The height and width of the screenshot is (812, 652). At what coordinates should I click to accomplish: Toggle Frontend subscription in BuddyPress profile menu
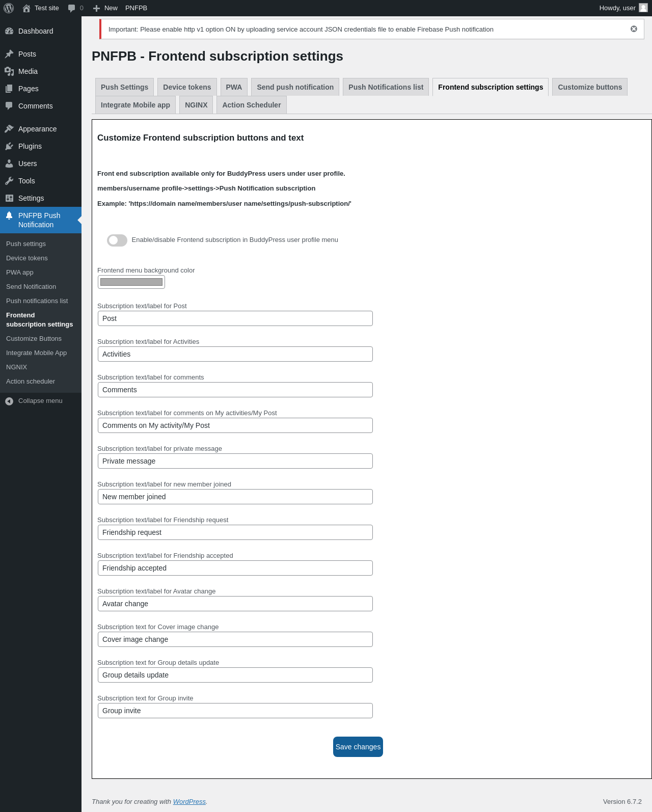tap(117, 240)
